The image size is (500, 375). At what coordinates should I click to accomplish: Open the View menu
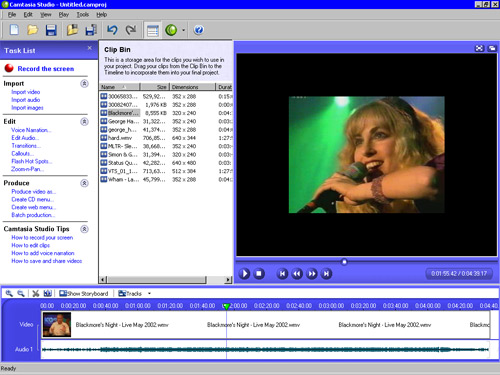46,15
